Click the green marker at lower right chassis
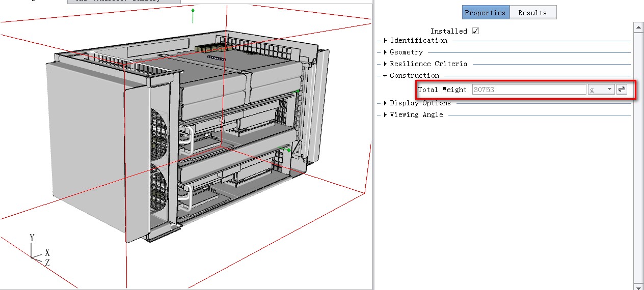The image size is (644, 290). pos(289,150)
